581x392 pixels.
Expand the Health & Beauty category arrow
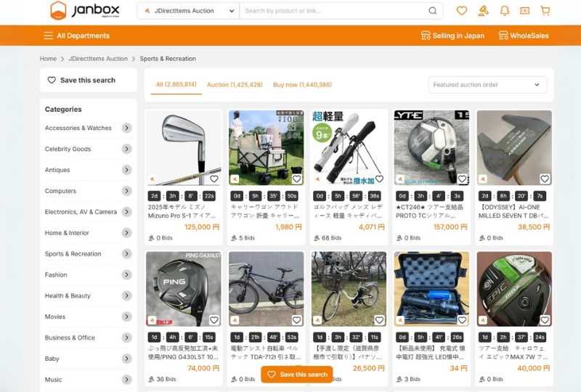[x=126, y=295]
